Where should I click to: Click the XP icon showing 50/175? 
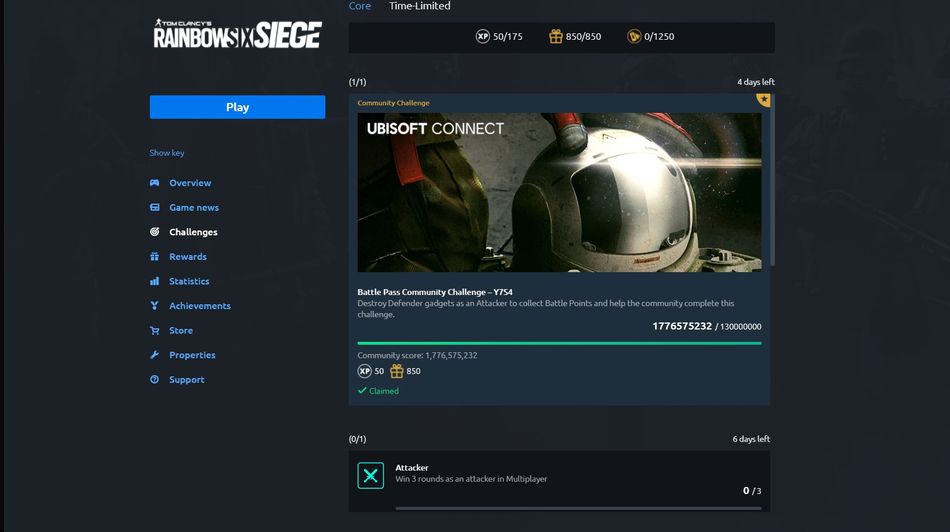[482, 36]
